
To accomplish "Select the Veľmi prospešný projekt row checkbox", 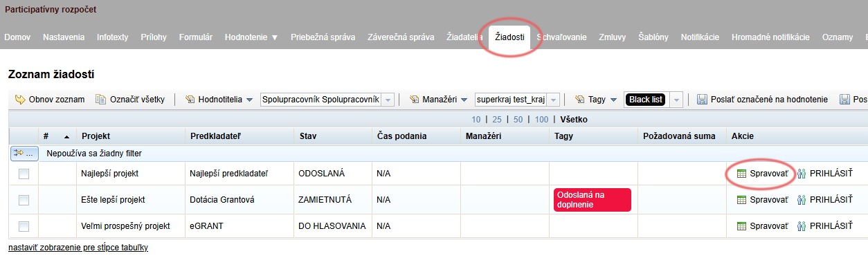I will (24, 226).
